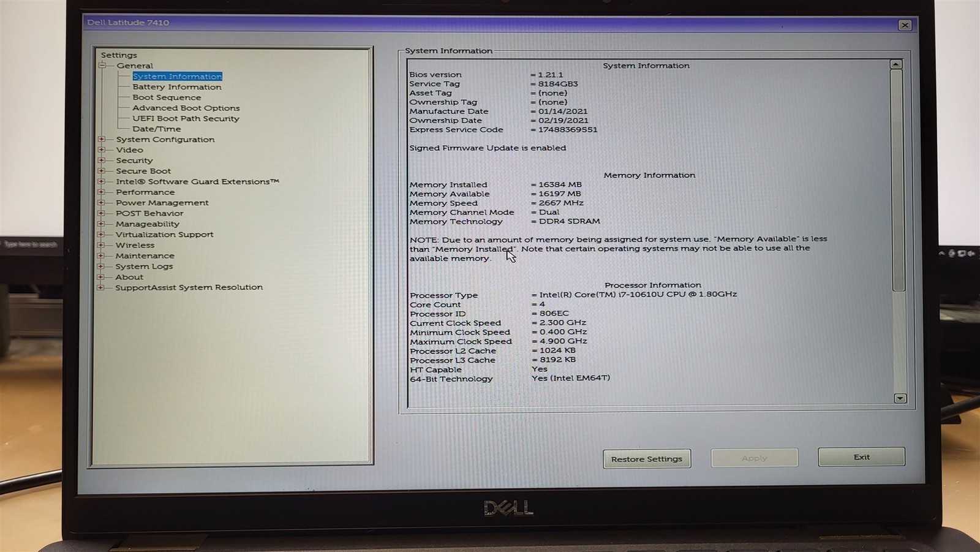Click Processor Type i7-10610U text
Viewport: 980px width, 552px height.
click(x=638, y=294)
